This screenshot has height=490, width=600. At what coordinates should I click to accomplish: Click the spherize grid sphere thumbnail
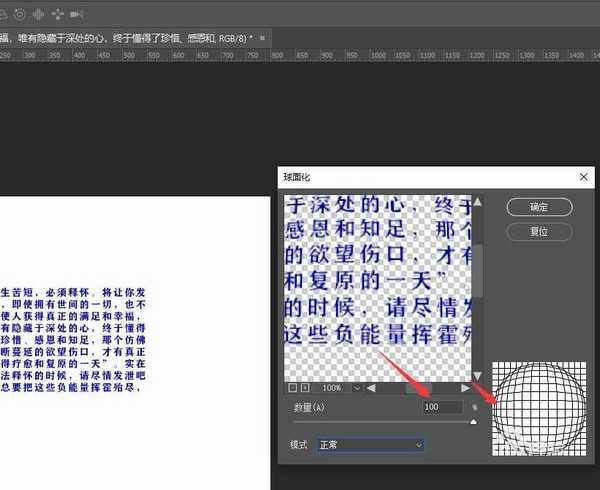click(x=538, y=407)
